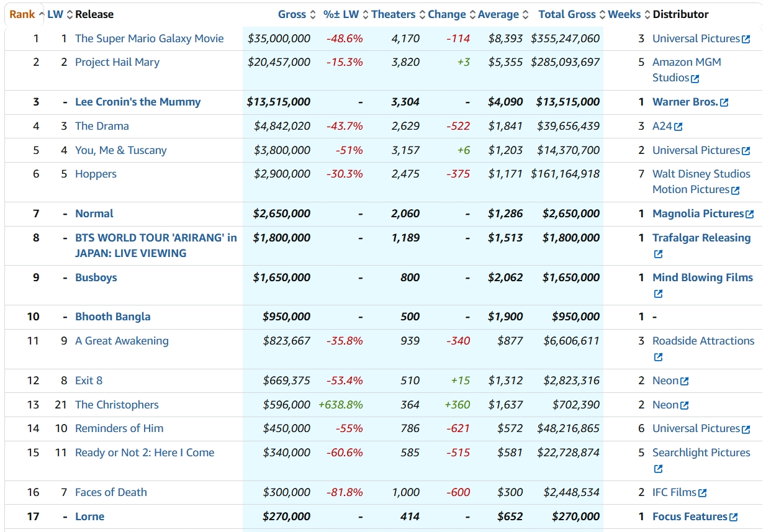Open the Roadside Attractions distributor link
771x532 pixels.
coord(703,341)
